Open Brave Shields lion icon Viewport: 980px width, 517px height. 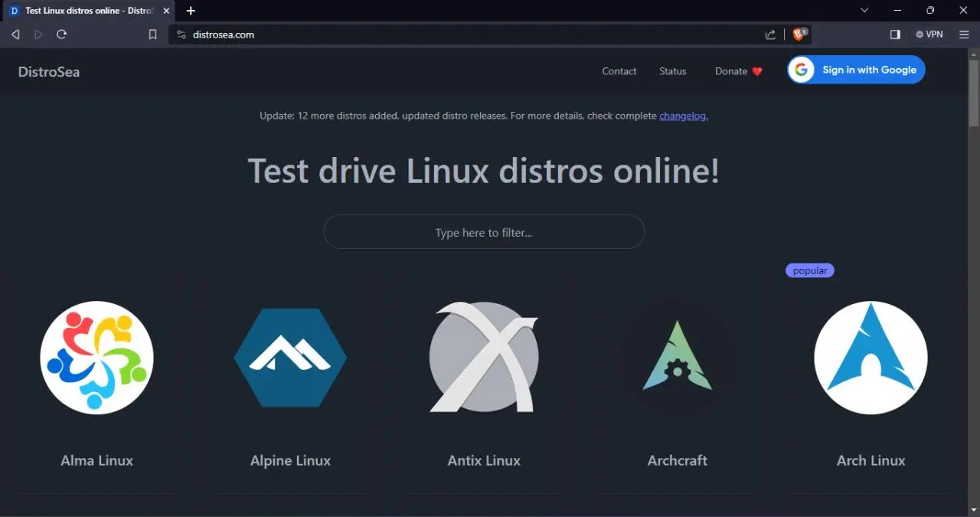point(800,34)
